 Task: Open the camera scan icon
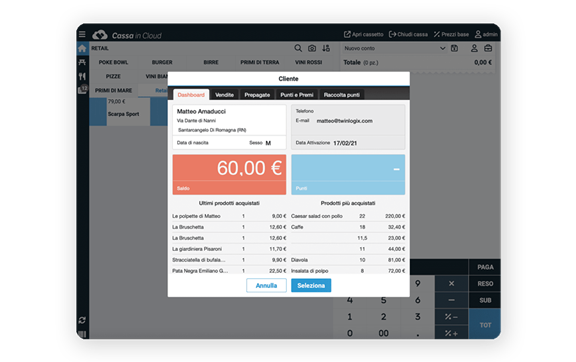tap(312, 48)
